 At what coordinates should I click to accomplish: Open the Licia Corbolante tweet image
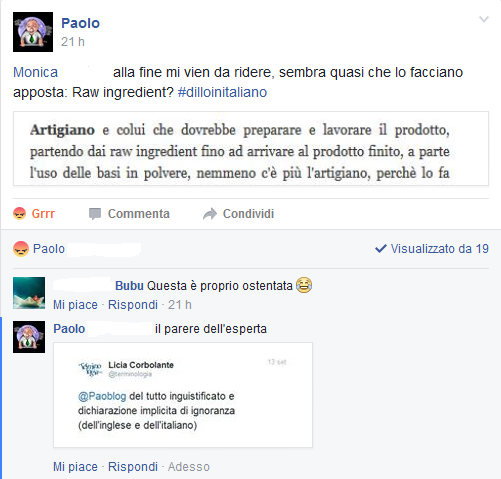click(x=183, y=395)
